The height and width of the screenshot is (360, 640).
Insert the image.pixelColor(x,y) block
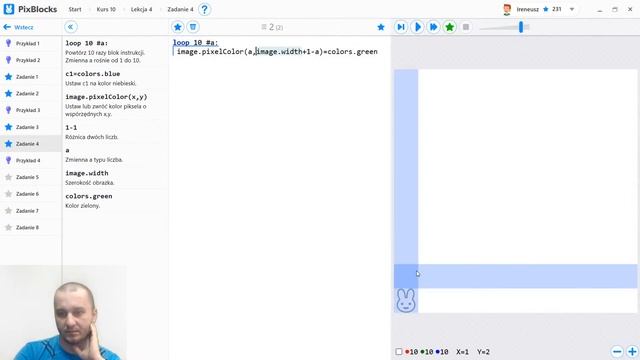(x=106, y=97)
